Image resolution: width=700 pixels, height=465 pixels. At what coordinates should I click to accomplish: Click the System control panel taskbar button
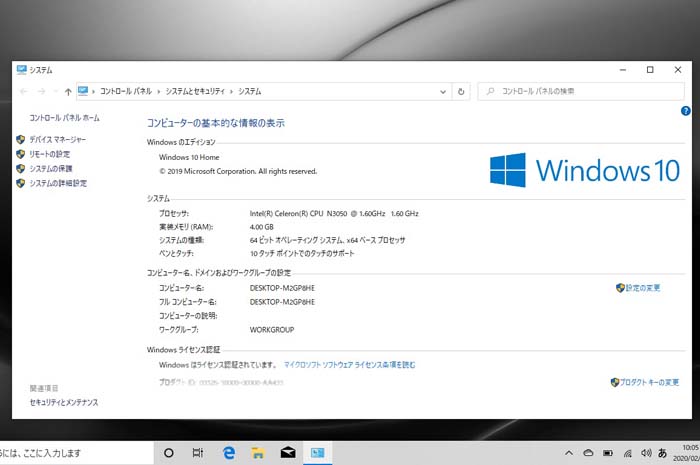(x=317, y=453)
